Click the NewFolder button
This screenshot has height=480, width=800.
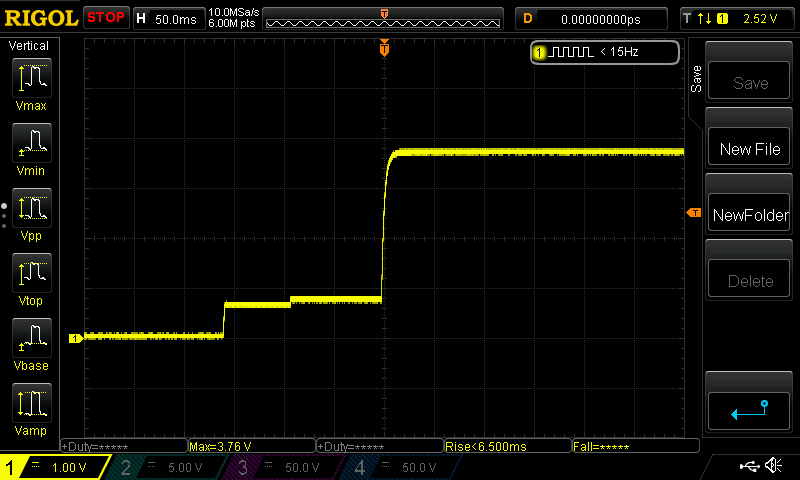click(748, 212)
